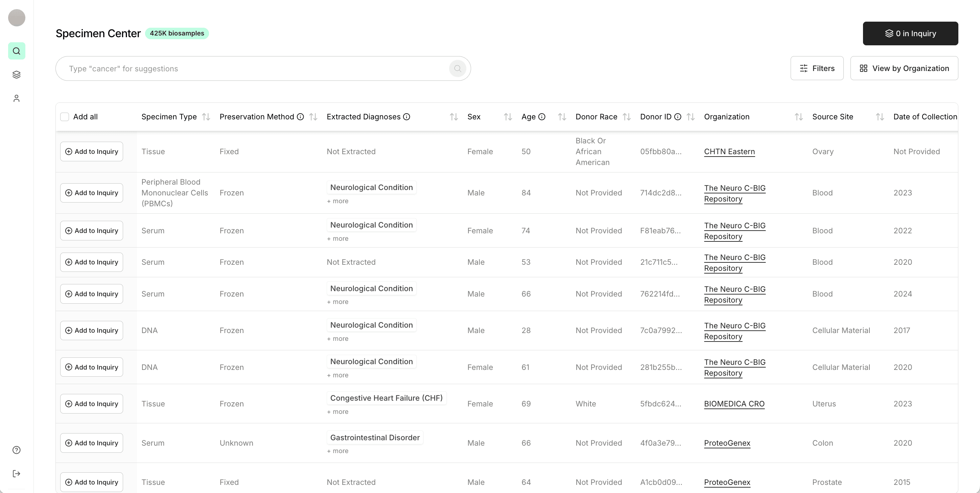Sort table by Age column arrows
980x493 pixels.
point(562,117)
